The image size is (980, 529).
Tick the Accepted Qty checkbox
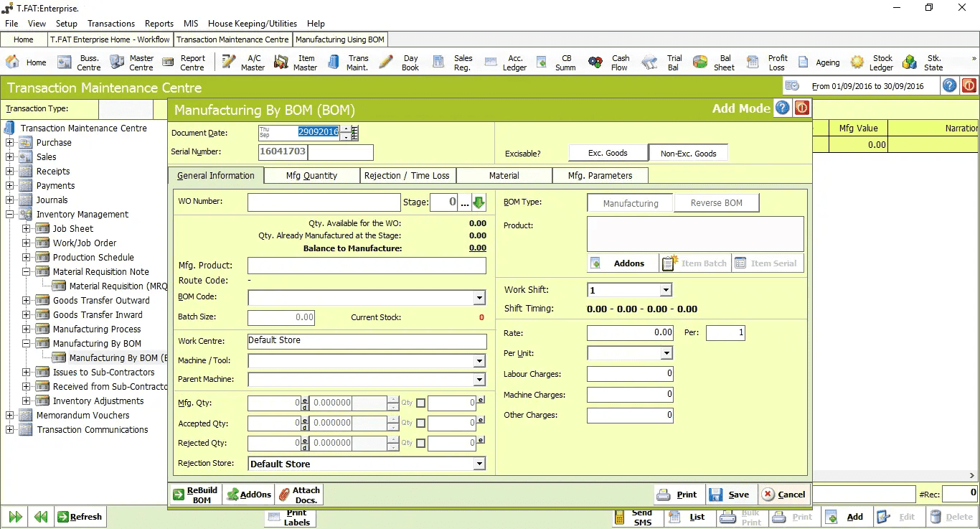click(x=420, y=423)
